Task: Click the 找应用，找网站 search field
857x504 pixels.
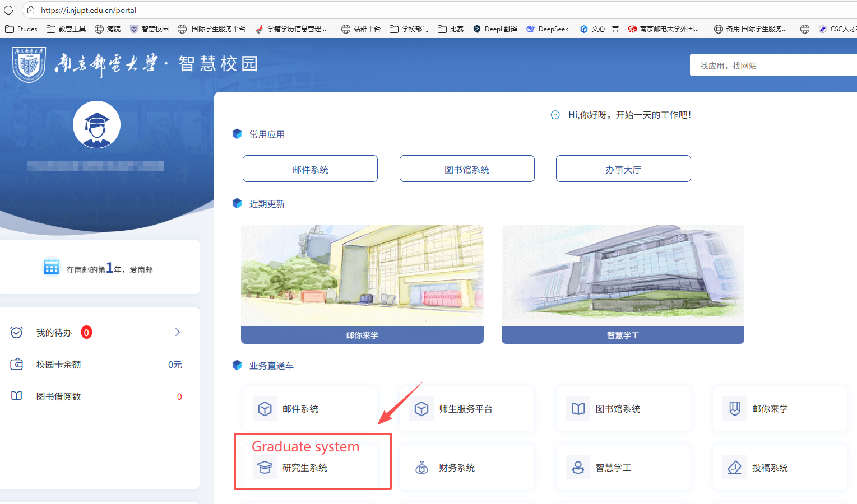Action: coord(773,66)
